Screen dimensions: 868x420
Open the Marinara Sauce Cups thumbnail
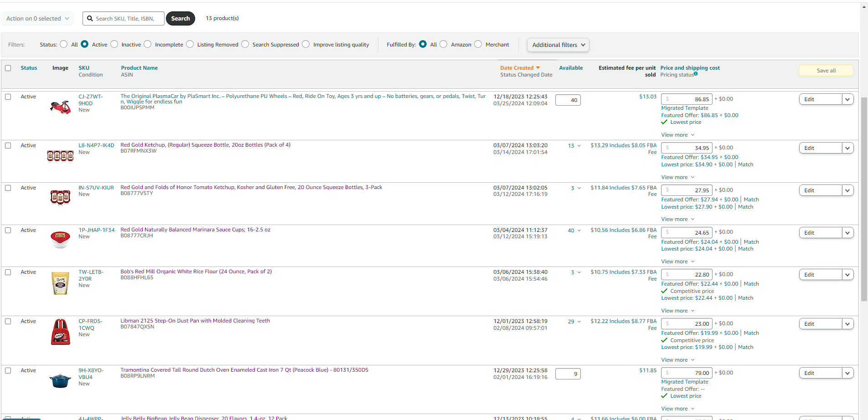60,239
